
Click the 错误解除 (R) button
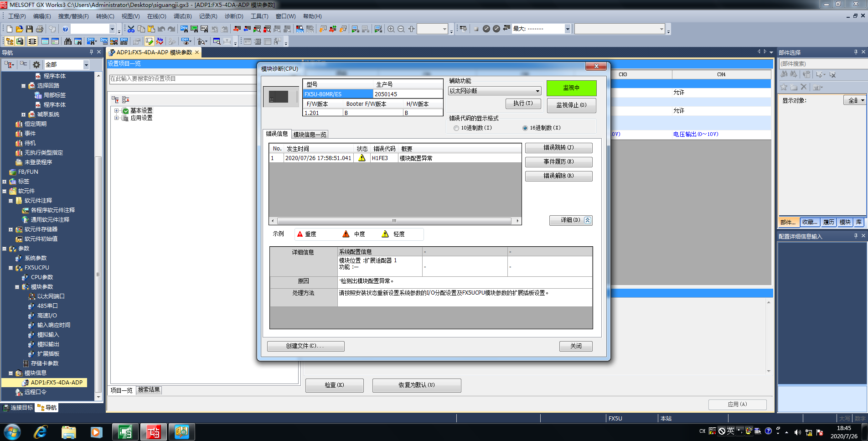pyautogui.click(x=558, y=176)
